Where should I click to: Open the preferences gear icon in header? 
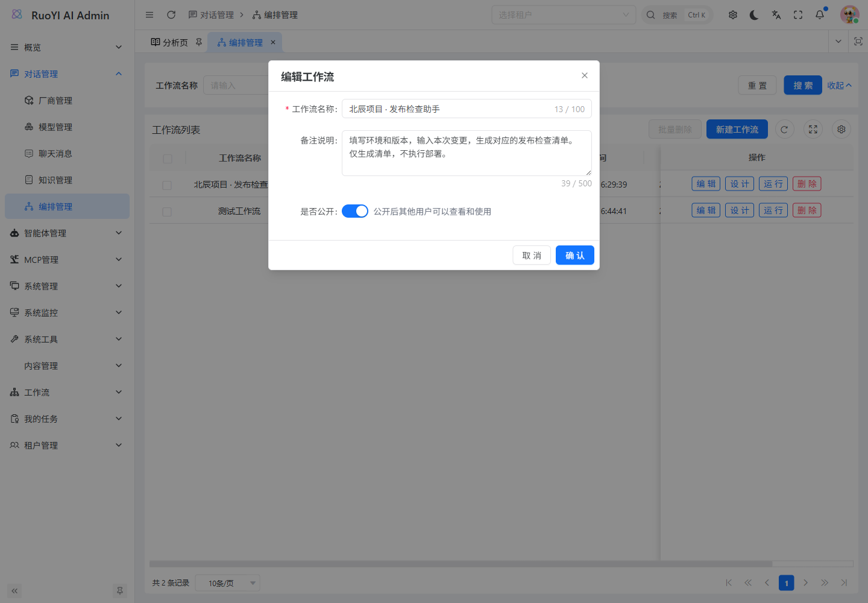(733, 15)
